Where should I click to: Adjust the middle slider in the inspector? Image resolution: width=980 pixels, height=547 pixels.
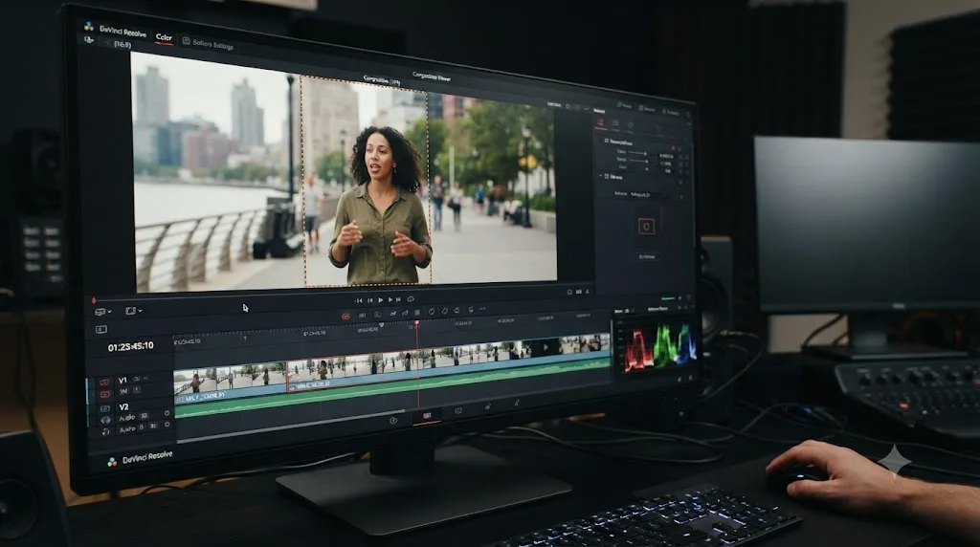click(x=637, y=161)
